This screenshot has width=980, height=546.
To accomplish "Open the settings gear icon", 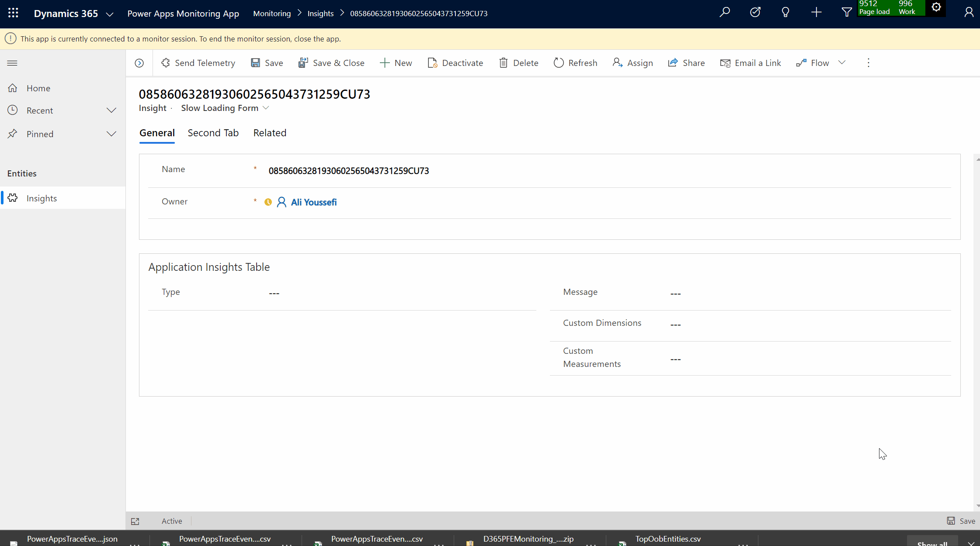I will tap(936, 7).
